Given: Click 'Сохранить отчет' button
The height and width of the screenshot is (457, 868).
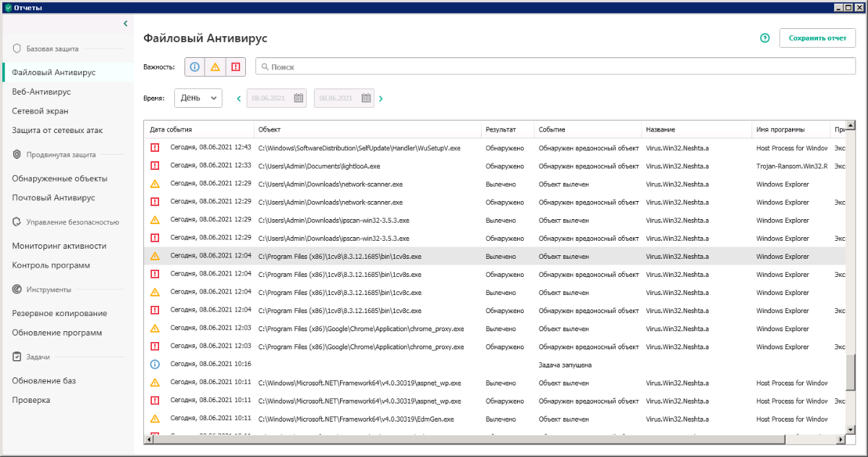Looking at the screenshot, I should (x=817, y=38).
